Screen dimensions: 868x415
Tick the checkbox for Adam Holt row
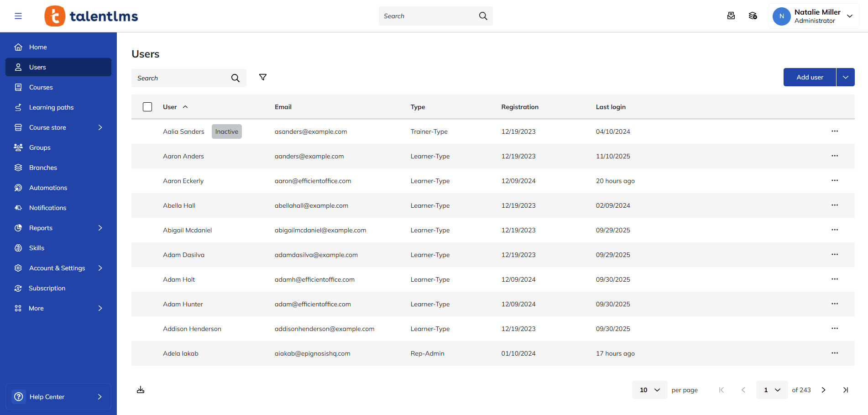147,279
